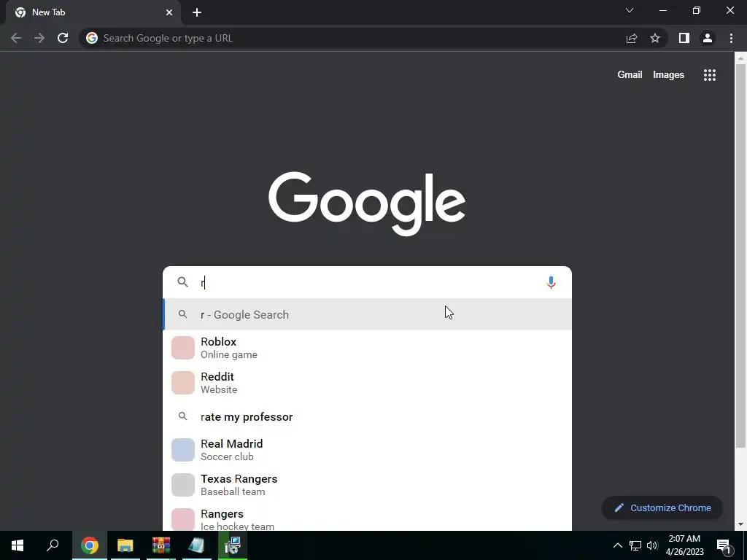Choose the Roblox suggestion

(x=368, y=348)
